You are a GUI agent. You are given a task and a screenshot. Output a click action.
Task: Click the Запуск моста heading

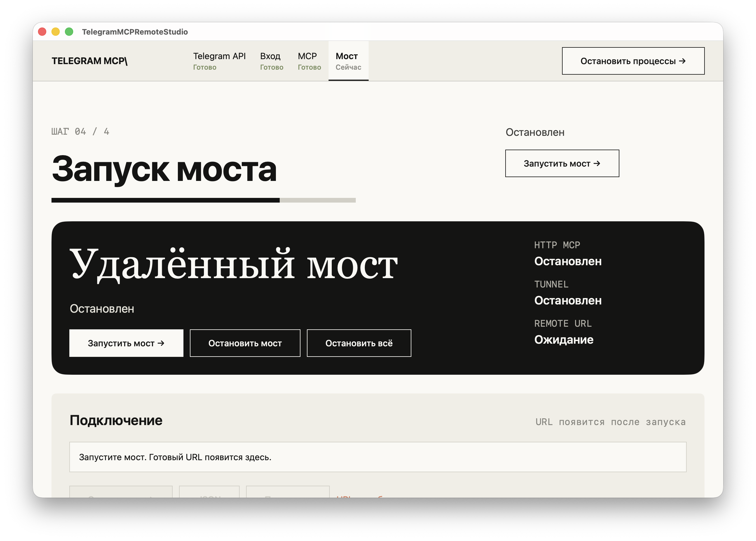pyautogui.click(x=164, y=170)
